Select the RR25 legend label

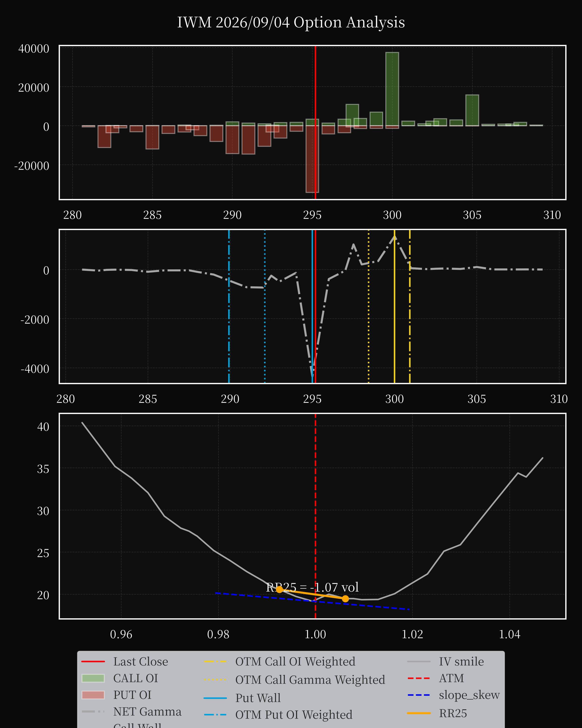click(453, 713)
